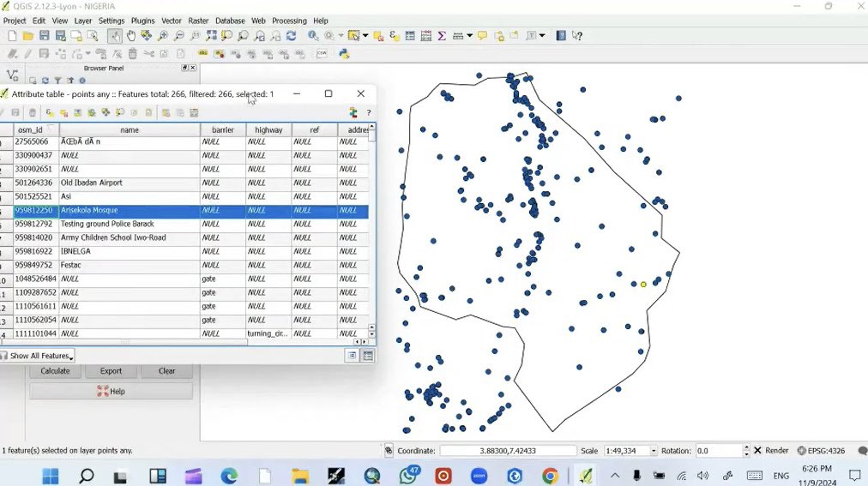868x486 pixels.
Task: Click the Refresh map icon
Action: (291, 36)
